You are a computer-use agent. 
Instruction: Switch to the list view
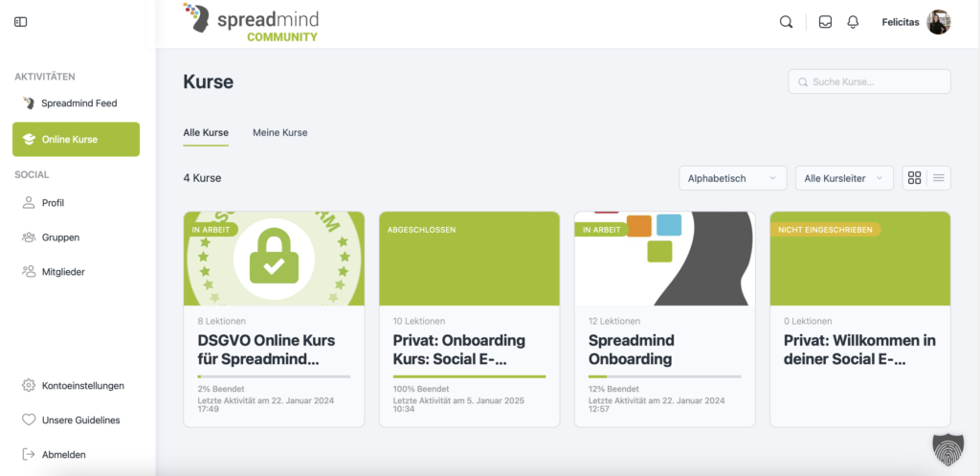click(x=939, y=178)
